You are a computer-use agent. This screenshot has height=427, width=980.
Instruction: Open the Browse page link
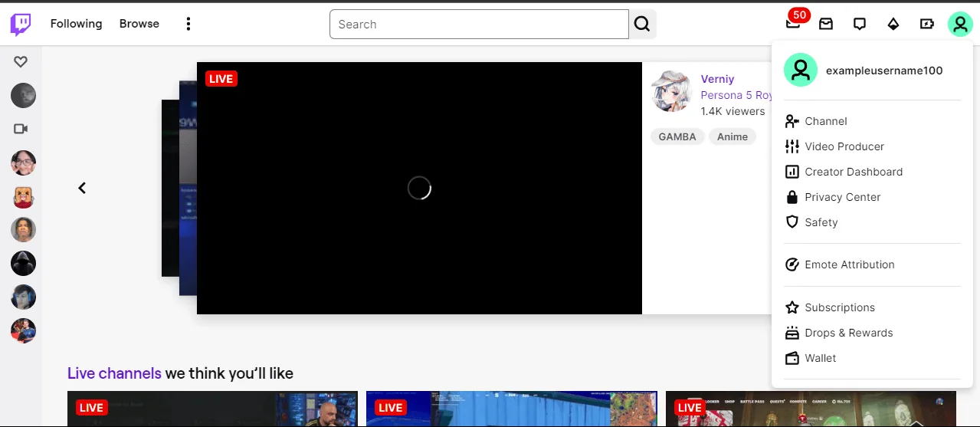pos(139,24)
